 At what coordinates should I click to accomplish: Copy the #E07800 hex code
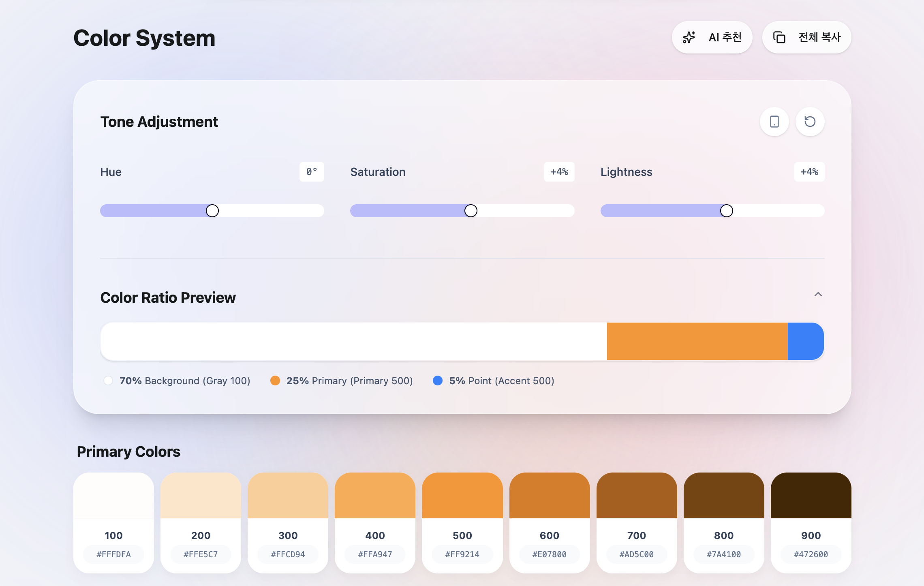(x=549, y=554)
